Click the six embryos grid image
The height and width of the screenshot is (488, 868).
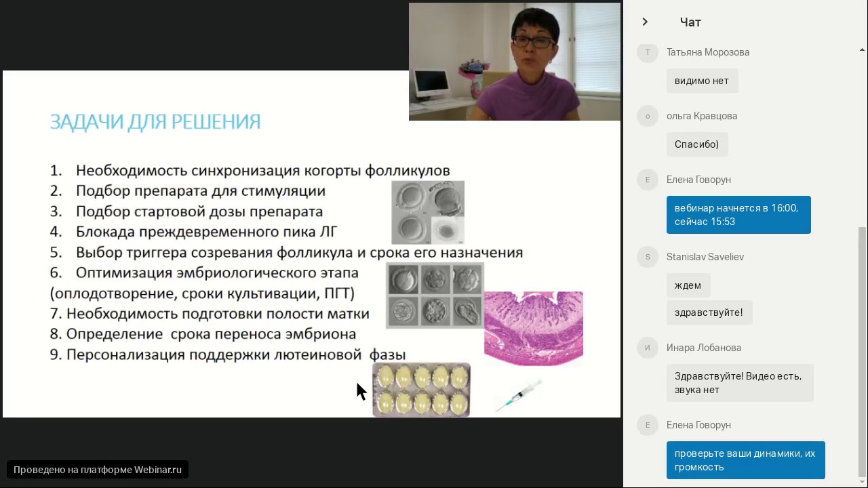coord(435,296)
